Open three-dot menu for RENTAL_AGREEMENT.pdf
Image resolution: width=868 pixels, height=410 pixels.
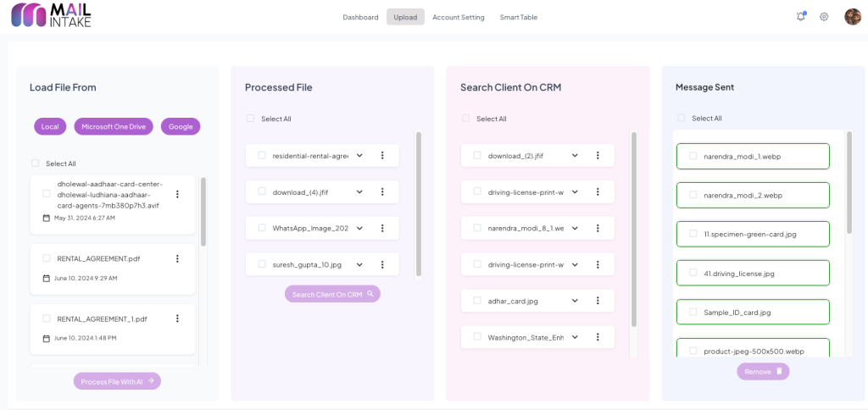point(177,258)
